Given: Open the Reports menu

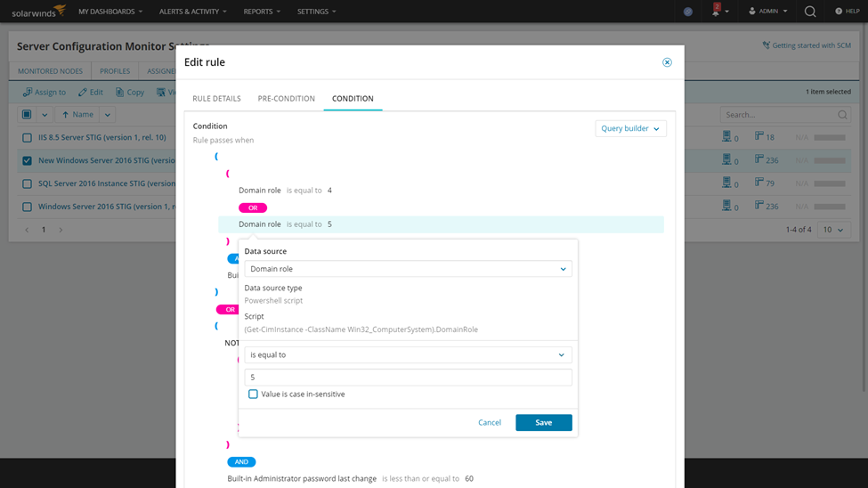Looking at the screenshot, I should click(262, 11).
